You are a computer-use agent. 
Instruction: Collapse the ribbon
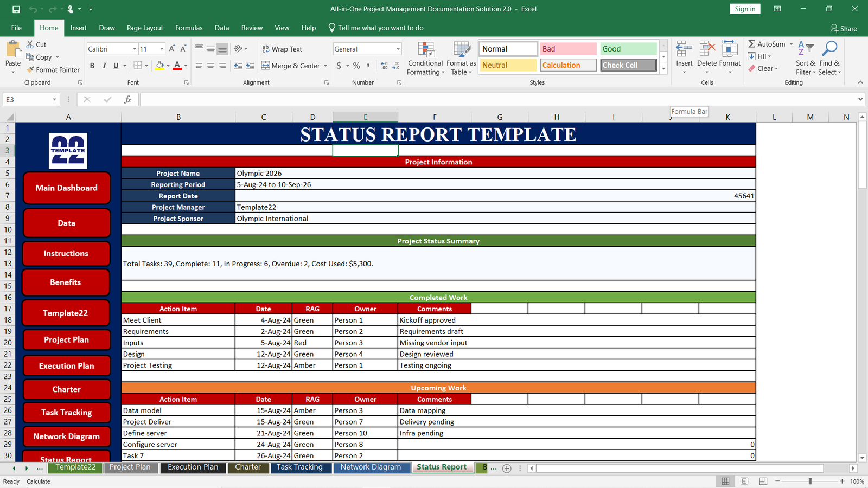(860, 82)
